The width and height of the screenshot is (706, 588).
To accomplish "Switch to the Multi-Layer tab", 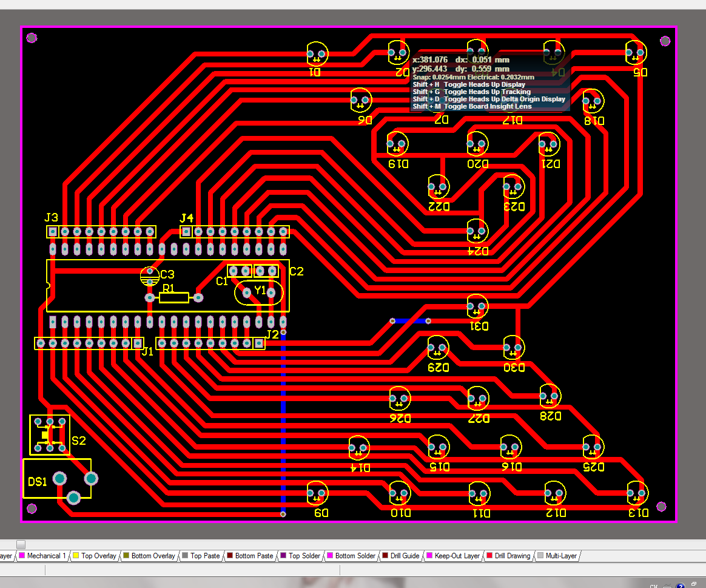I will (x=557, y=556).
